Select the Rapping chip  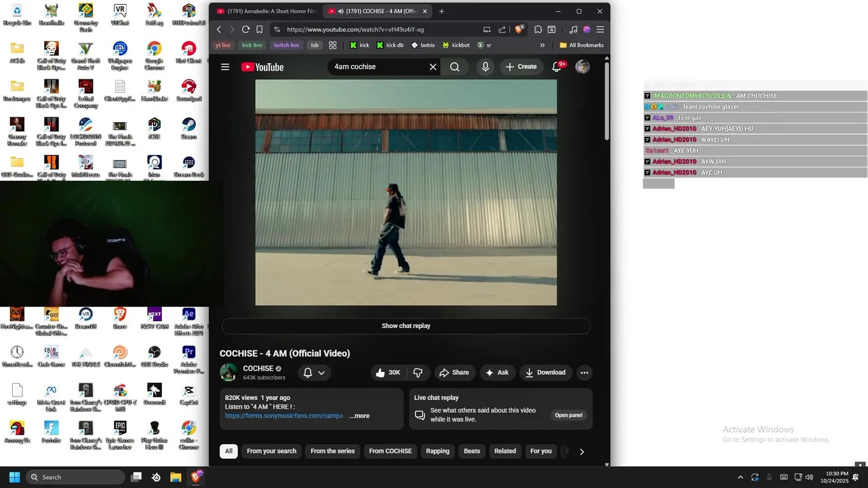[x=437, y=451]
